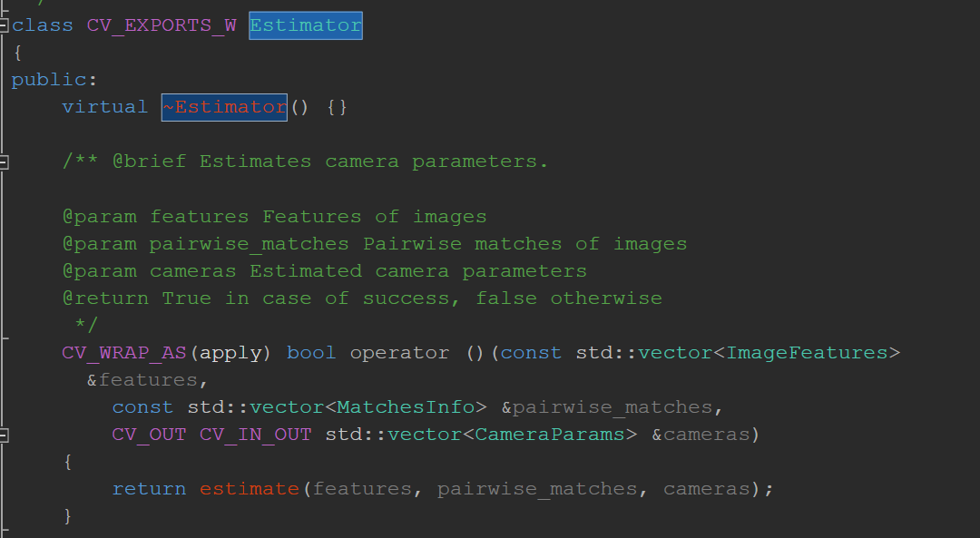Place cursor on the return keyword
The height and width of the screenshot is (538, 980).
point(149,488)
